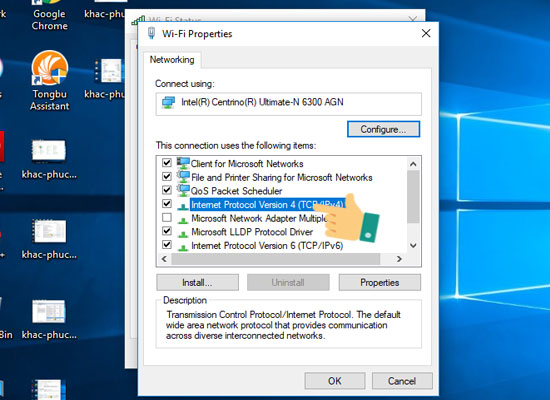
Task: Confirm with the OK button
Action: tap(335, 381)
